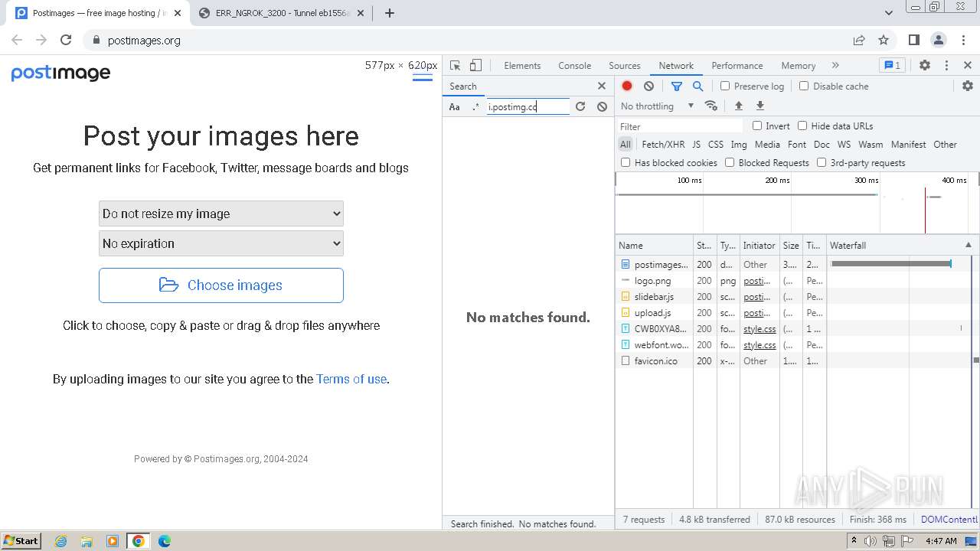The width and height of the screenshot is (980, 551).
Task: Click the Windows Start button
Action: (x=21, y=540)
